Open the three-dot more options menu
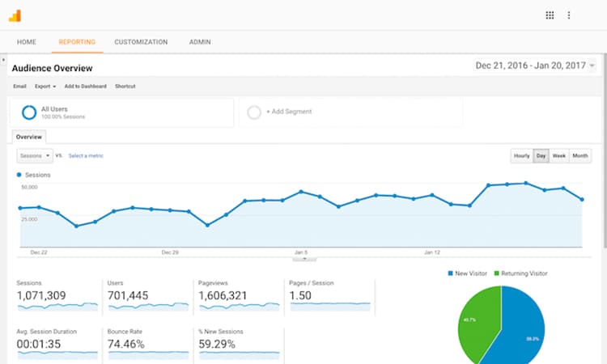Screen dimensions: 607x364 (569, 15)
